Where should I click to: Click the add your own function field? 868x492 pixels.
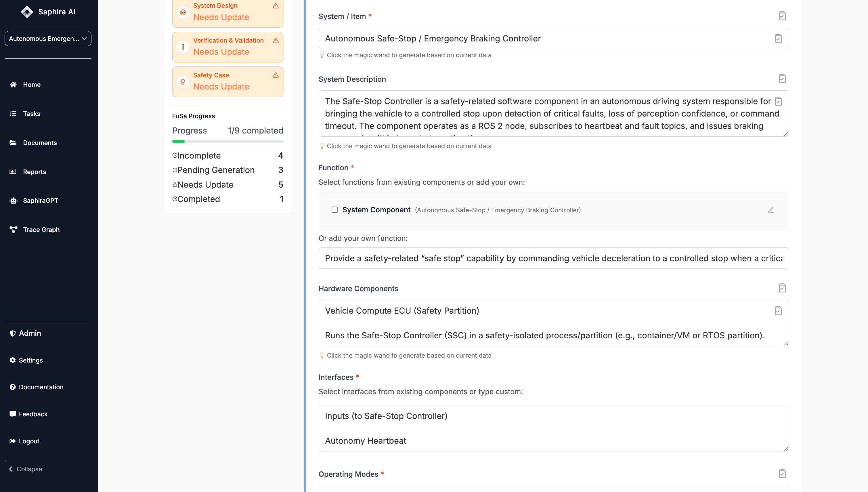tap(553, 258)
